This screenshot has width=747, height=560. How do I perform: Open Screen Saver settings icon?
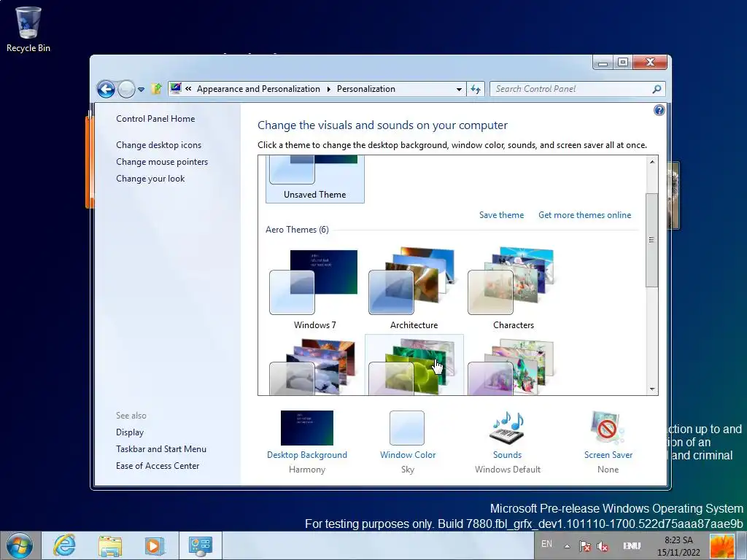pyautogui.click(x=608, y=427)
